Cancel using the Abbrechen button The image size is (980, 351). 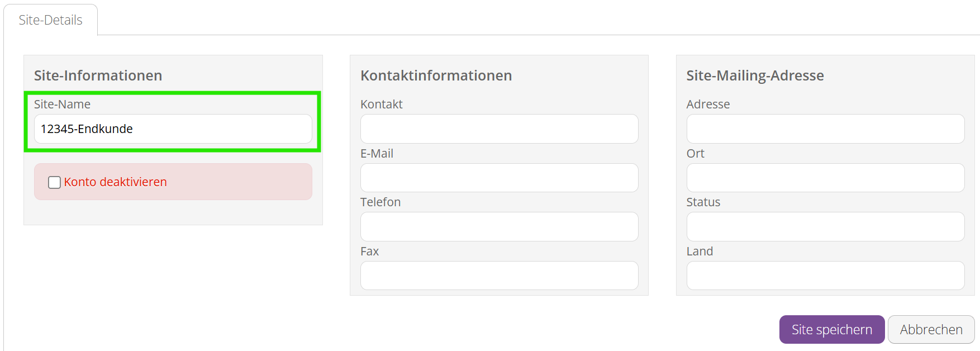(931, 330)
